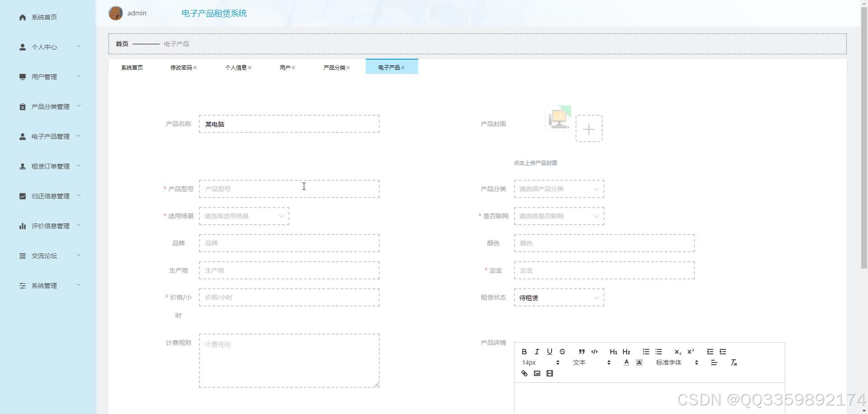Insert bullet list in editor
This screenshot has height=414, width=868.
[658, 352]
